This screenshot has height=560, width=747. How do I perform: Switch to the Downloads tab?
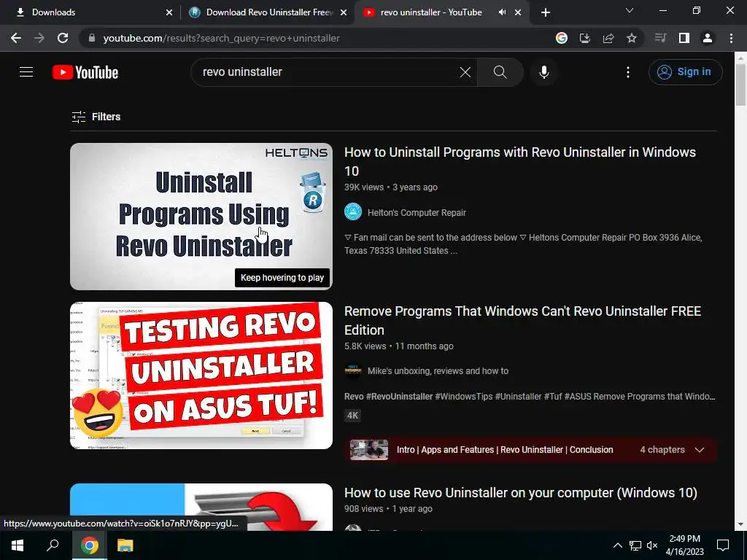click(90, 12)
